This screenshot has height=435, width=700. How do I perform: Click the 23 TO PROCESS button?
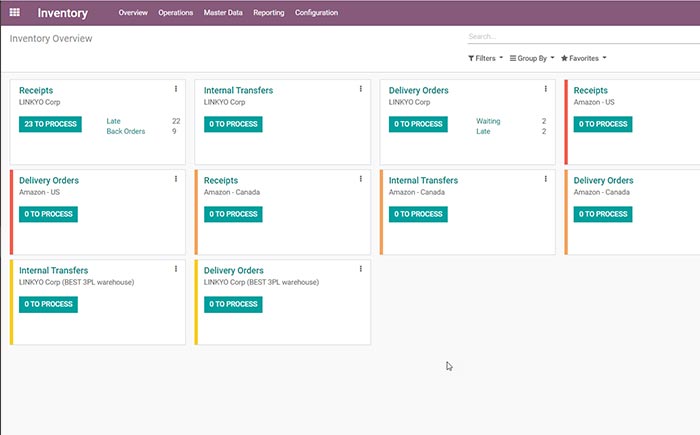pos(50,124)
